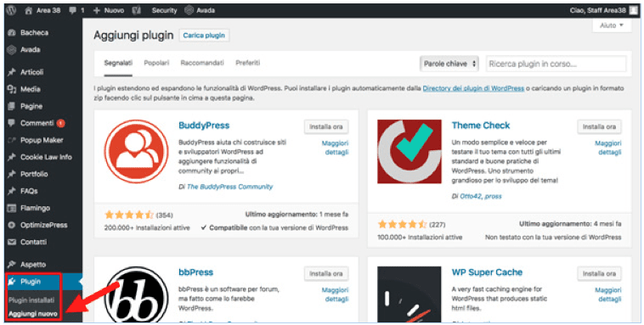Click the WP Super Cache plugin title
The image size is (644, 325).
pyautogui.click(x=487, y=272)
